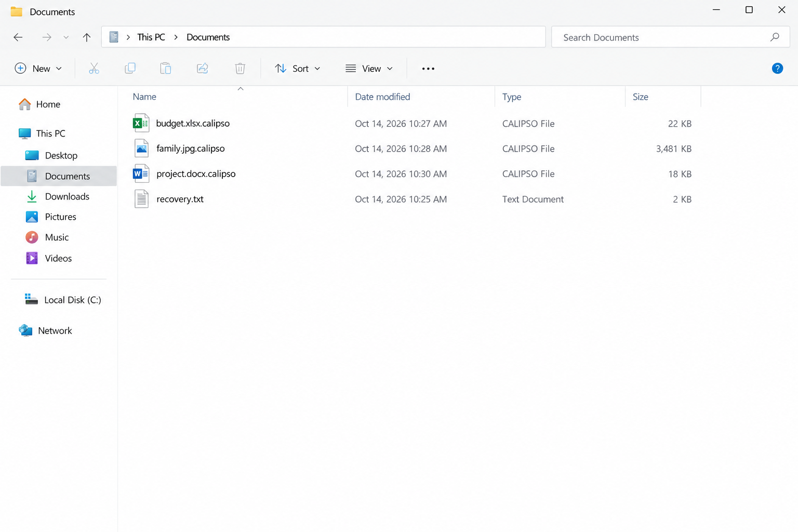Image resolution: width=798 pixels, height=532 pixels.
Task: Go forward with the right arrow
Action: (x=47, y=37)
